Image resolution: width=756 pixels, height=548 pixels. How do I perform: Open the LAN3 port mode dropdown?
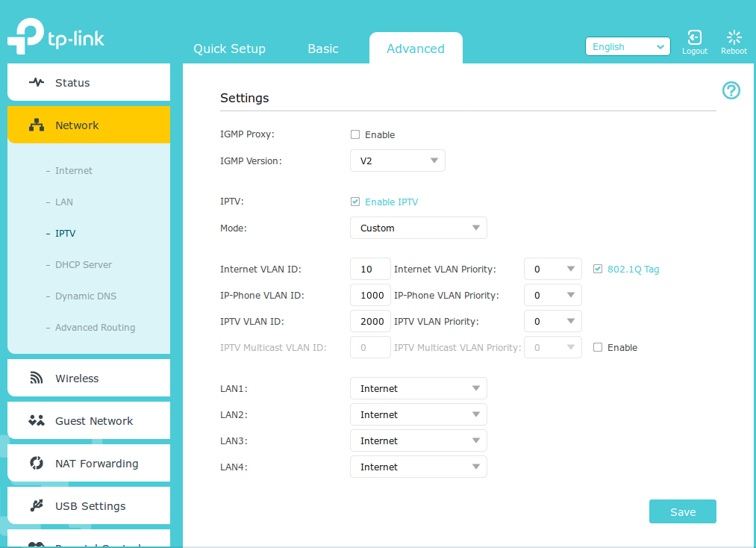tap(419, 440)
